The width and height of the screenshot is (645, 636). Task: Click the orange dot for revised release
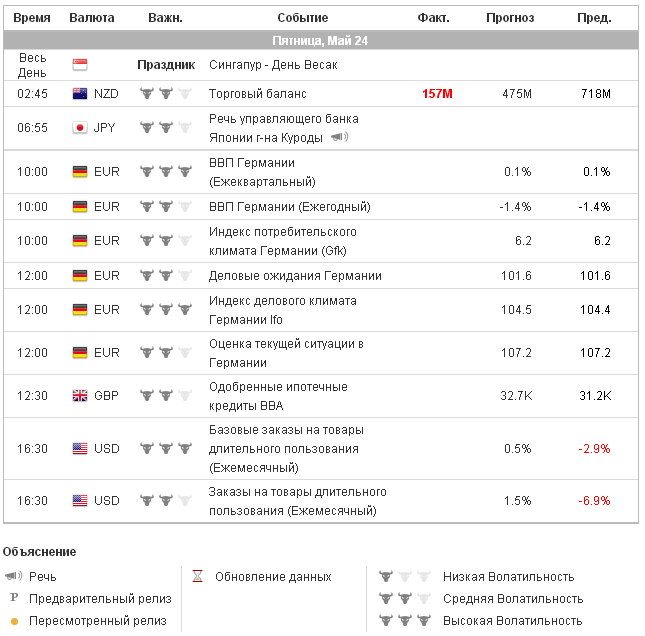click(14, 621)
